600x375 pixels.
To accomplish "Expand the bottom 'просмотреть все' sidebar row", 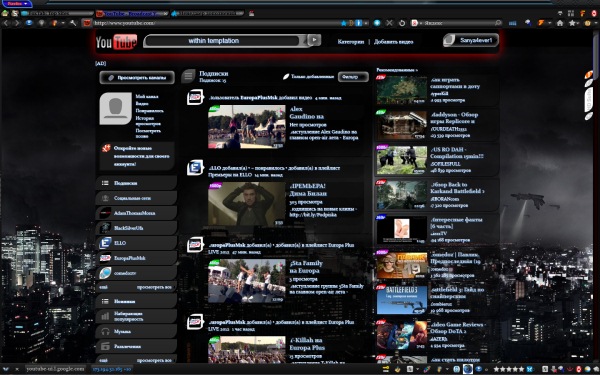I will (136, 360).
